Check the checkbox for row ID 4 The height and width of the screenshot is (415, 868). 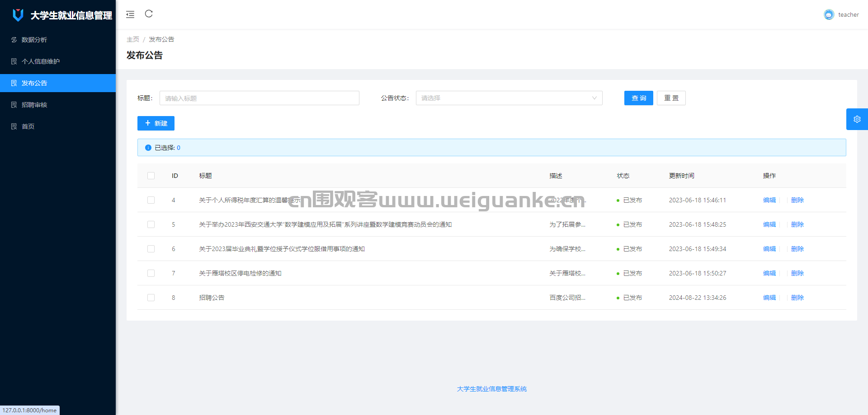pyautogui.click(x=151, y=200)
